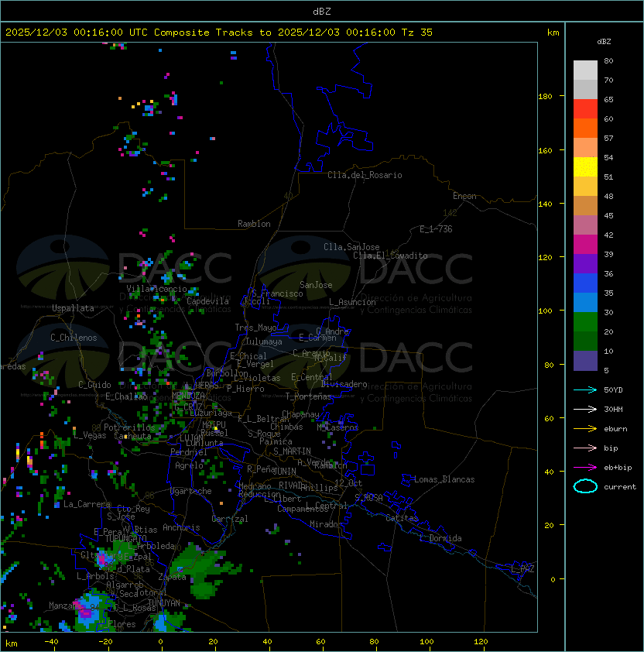Click the 80 dBZ light gray swatch
This screenshot has height=652, width=644.
(585, 70)
